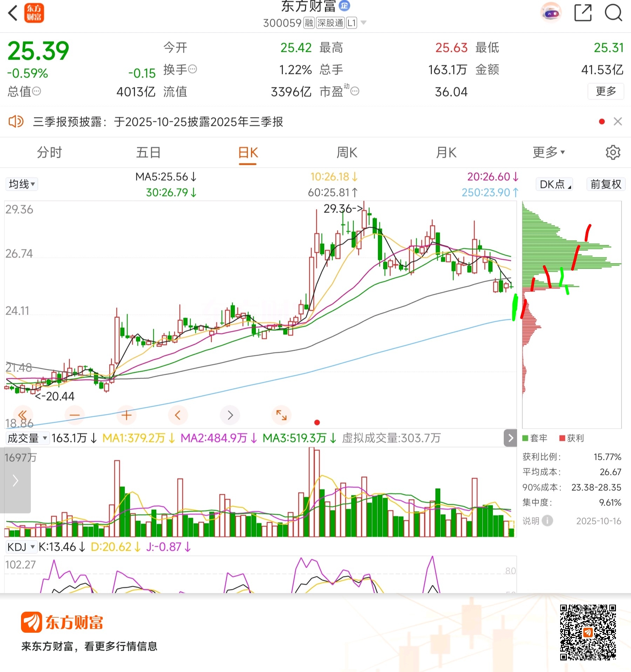This screenshot has height=672, width=631.
Task: Tap the red 获利 legend
Action: pos(571,438)
